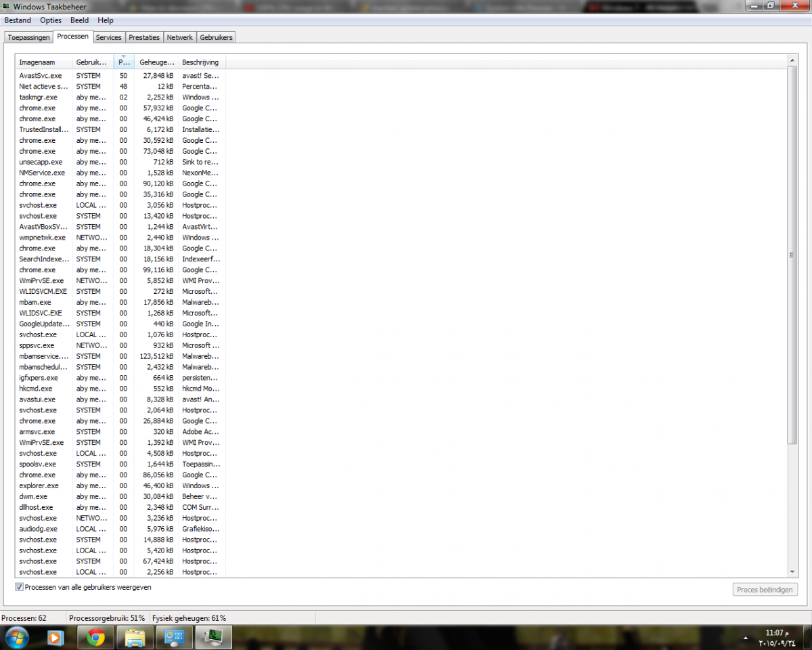This screenshot has height=650, width=812.
Task: Select the Processen tab
Action: (x=73, y=37)
